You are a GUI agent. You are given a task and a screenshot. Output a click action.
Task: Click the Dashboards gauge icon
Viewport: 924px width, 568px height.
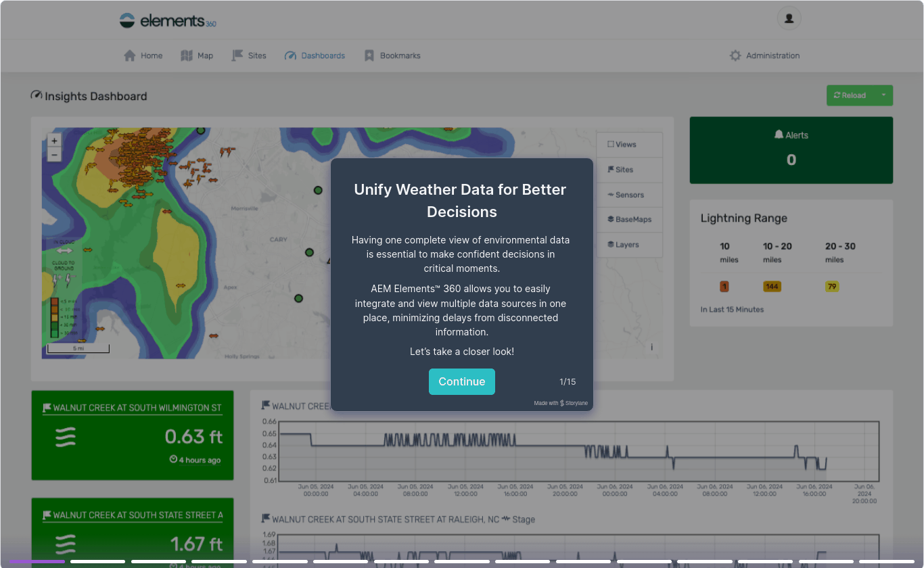coord(291,55)
